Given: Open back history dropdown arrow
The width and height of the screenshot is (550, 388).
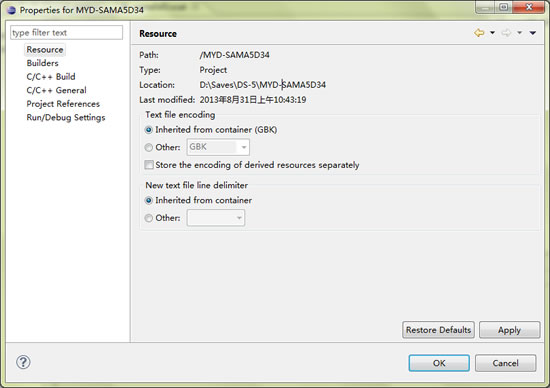Looking at the screenshot, I should (x=492, y=33).
